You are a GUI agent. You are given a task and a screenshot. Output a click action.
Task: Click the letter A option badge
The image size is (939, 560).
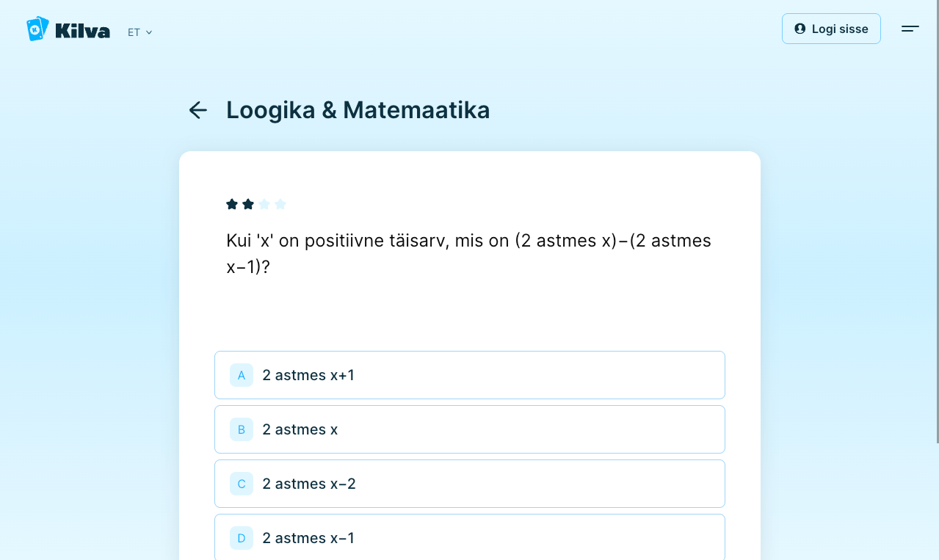tap(242, 375)
